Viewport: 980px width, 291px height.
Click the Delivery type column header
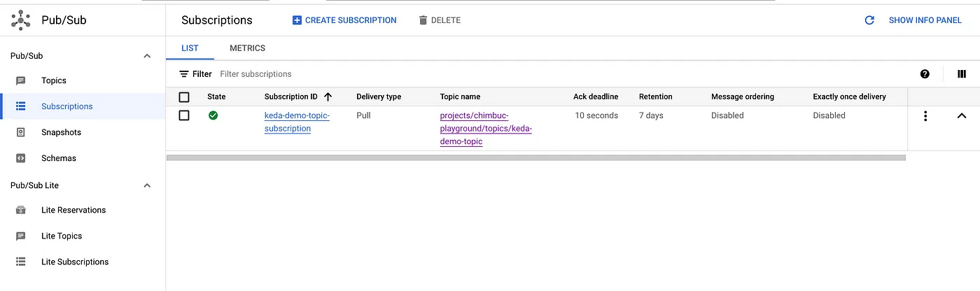(379, 97)
